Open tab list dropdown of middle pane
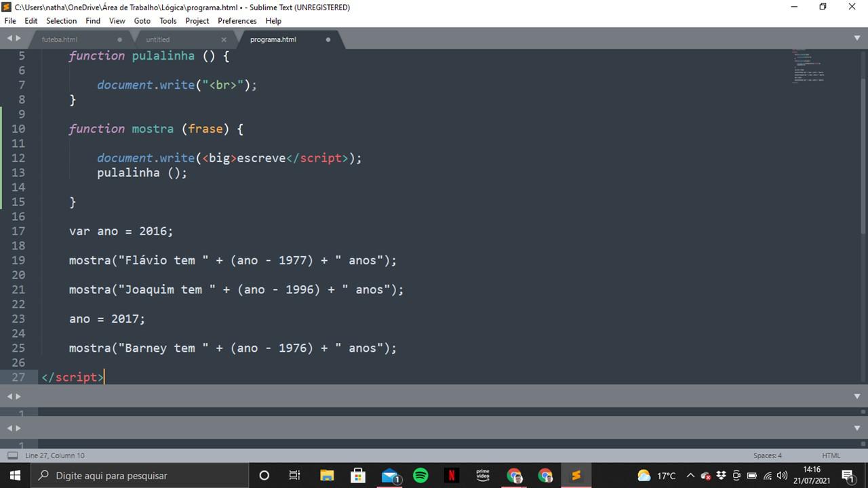868x488 pixels. tap(857, 396)
